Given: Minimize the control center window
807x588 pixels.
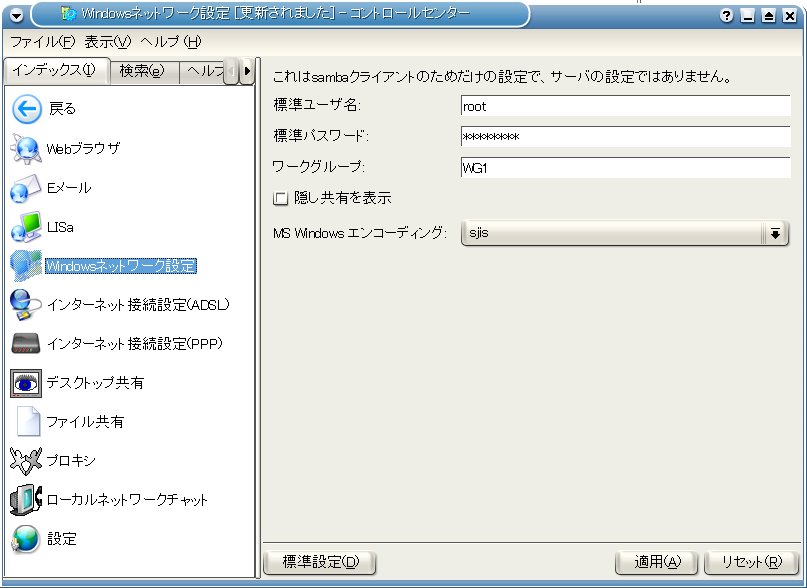Looking at the screenshot, I should click(x=747, y=15).
